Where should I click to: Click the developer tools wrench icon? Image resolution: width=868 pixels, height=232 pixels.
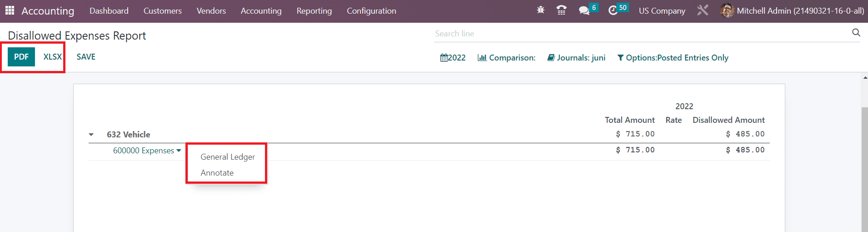tap(703, 10)
